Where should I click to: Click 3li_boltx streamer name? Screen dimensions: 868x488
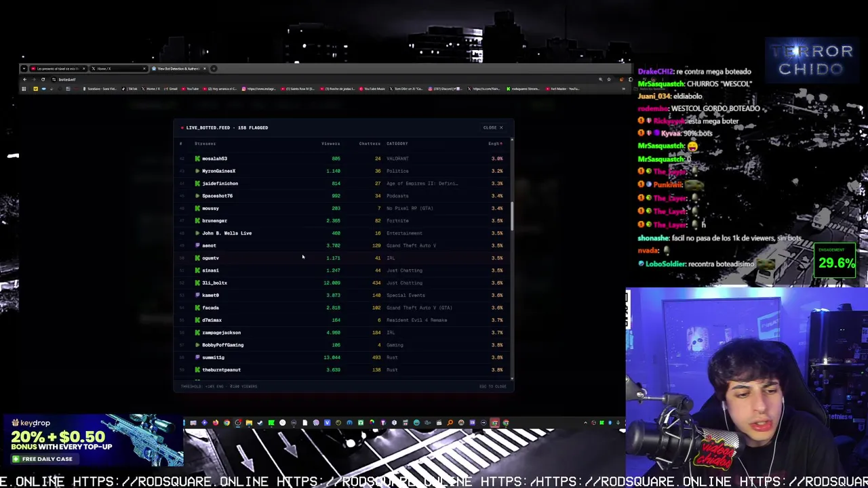coord(214,283)
